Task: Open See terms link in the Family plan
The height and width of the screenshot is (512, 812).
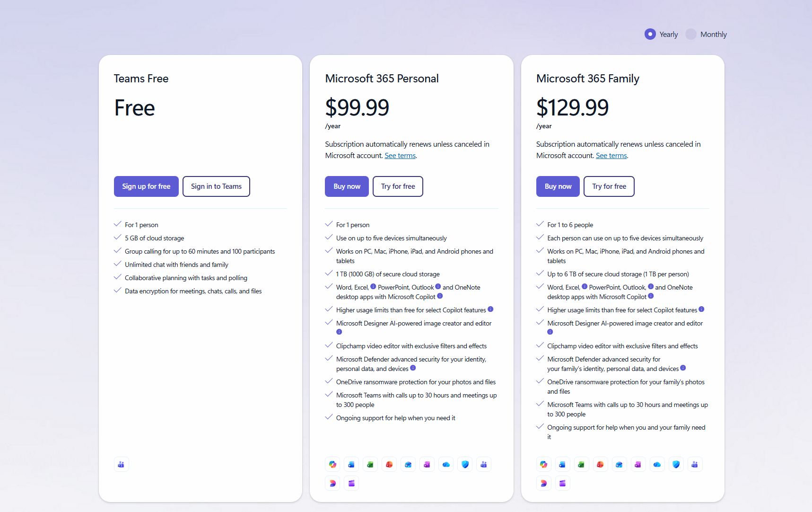Action: point(611,156)
